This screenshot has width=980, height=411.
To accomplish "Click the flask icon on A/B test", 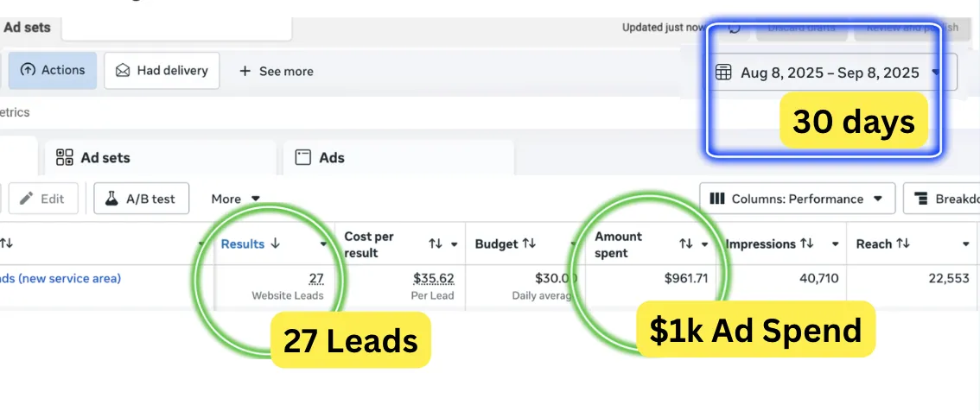I will [x=111, y=199].
